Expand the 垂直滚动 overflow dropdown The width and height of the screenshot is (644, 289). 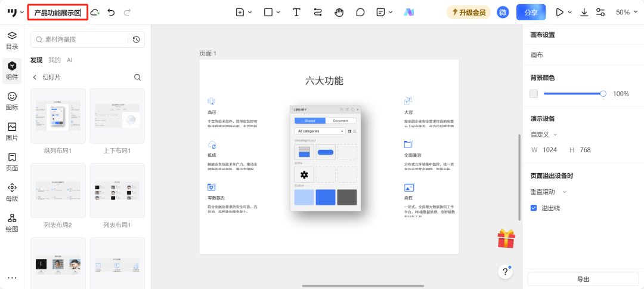pyautogui.click(x=549, y=192)
